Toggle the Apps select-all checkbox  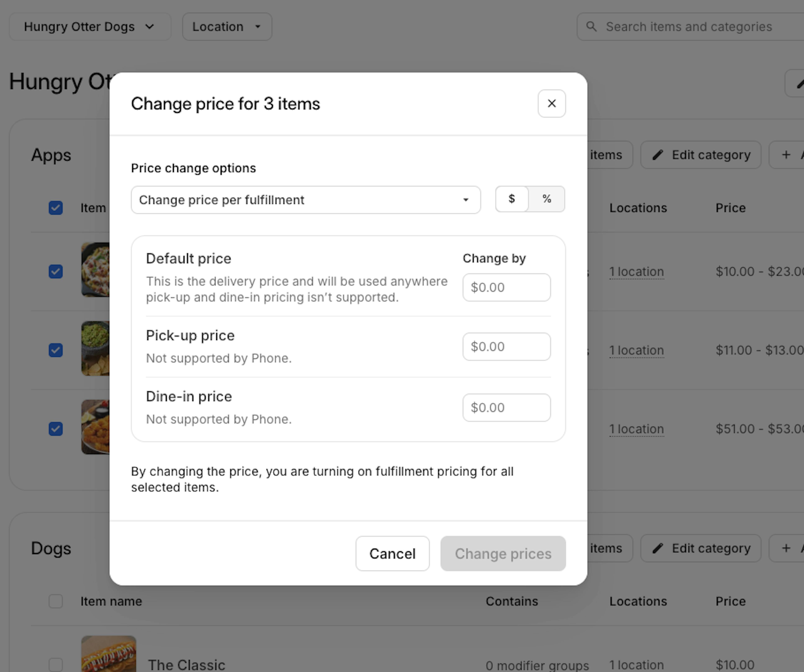point(56,208)
